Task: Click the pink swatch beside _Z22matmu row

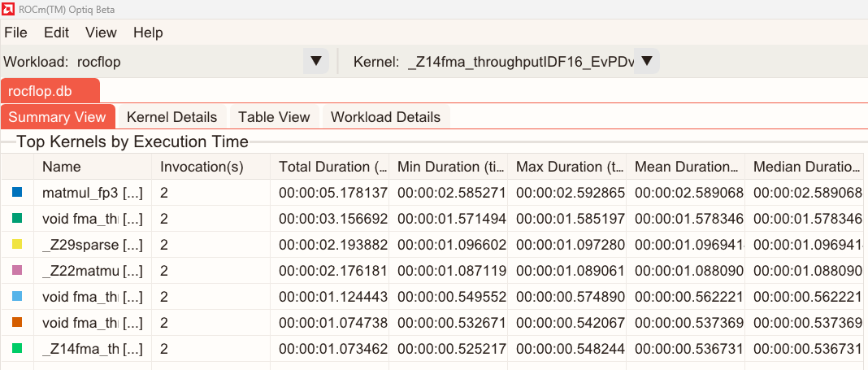Action: [17, 271]
